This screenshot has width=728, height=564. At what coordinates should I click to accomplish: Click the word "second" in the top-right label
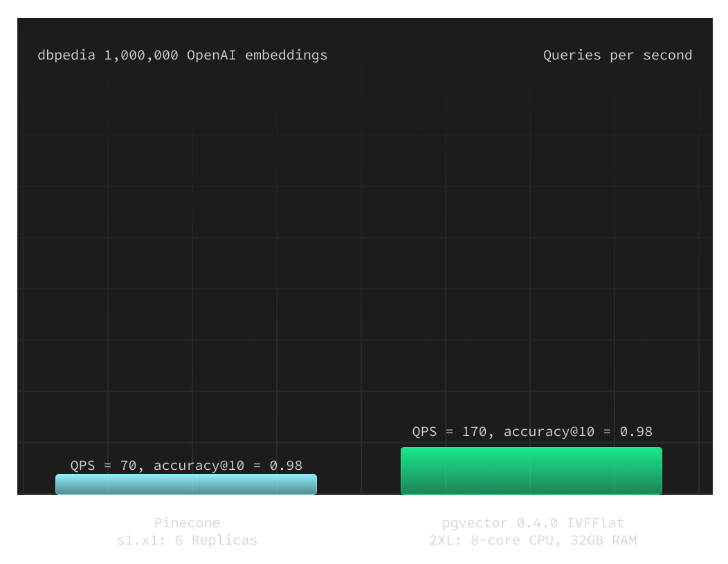(667, 55)
